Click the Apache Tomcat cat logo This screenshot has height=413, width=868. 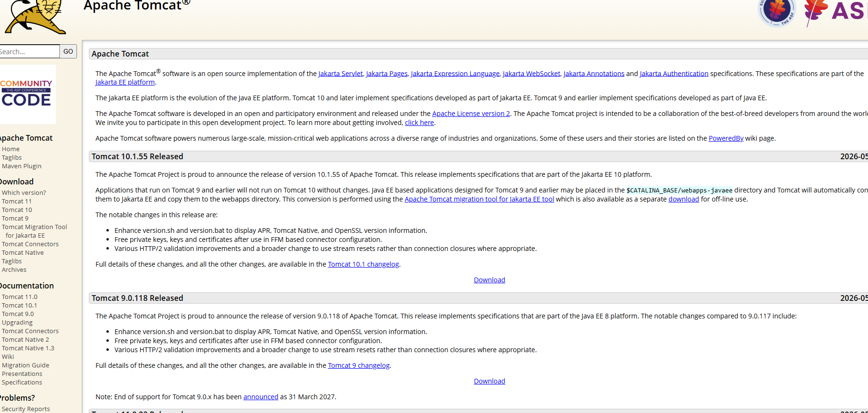tap(35, 17)
